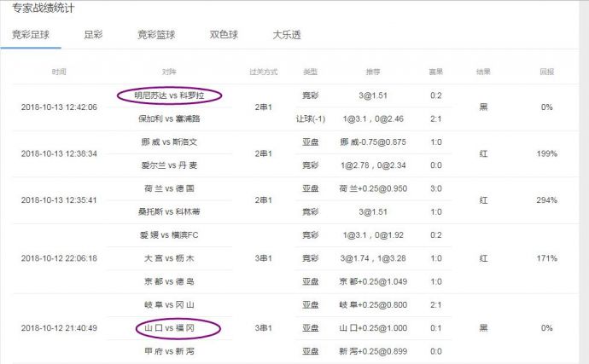The height and width of the screenshot is (364, 589).
Task: Click the 3@1.51 pick for 桑托斯 match
Action: 373,212
